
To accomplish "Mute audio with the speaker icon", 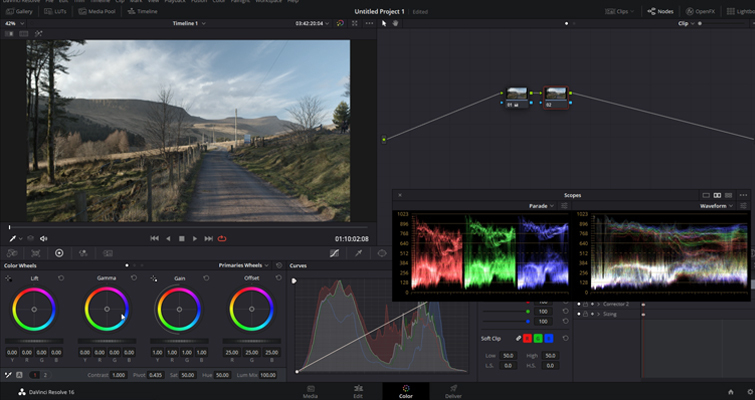I will (x=44, y=238).
